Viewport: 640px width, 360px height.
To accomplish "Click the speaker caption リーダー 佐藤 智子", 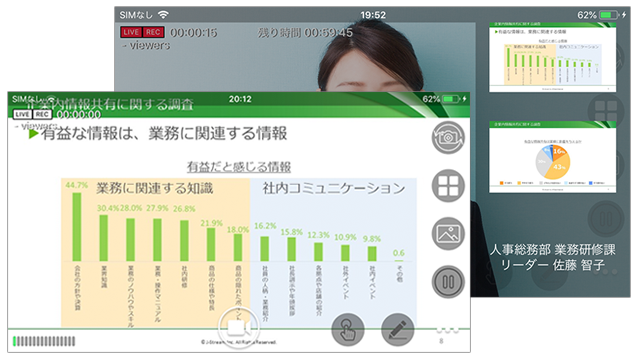I will [552, 265].
